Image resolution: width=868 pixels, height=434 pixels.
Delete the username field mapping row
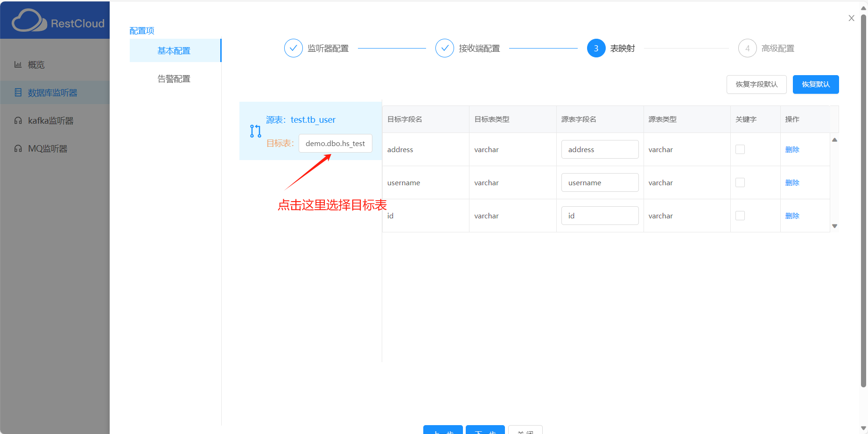tap(792, 182)
